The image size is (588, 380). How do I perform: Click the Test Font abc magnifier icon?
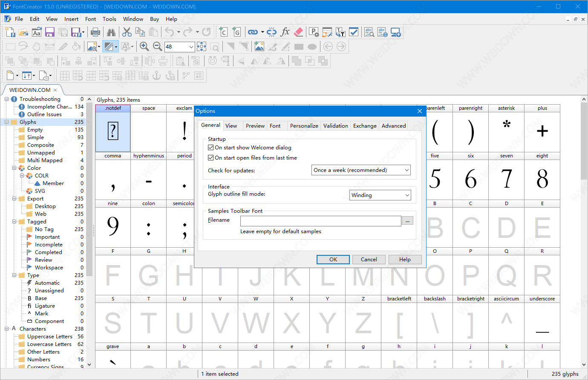369,32
